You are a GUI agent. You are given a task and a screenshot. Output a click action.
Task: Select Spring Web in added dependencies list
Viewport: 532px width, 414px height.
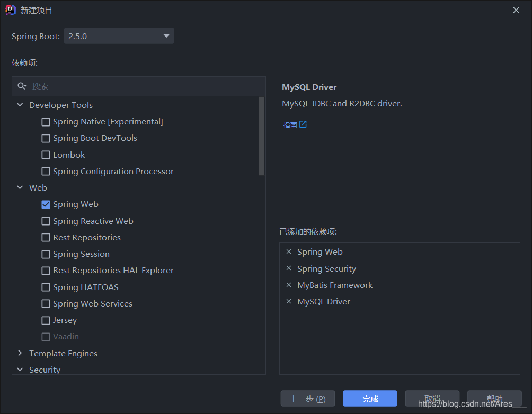pyautogui.click(x=320, y=252)
